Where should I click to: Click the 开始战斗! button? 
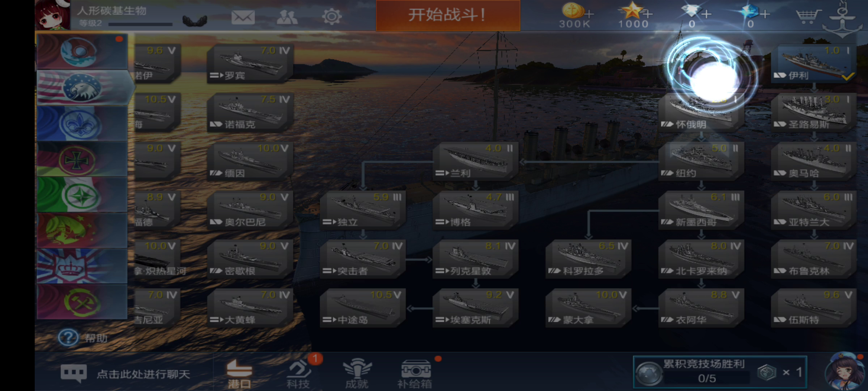point(448,16)
